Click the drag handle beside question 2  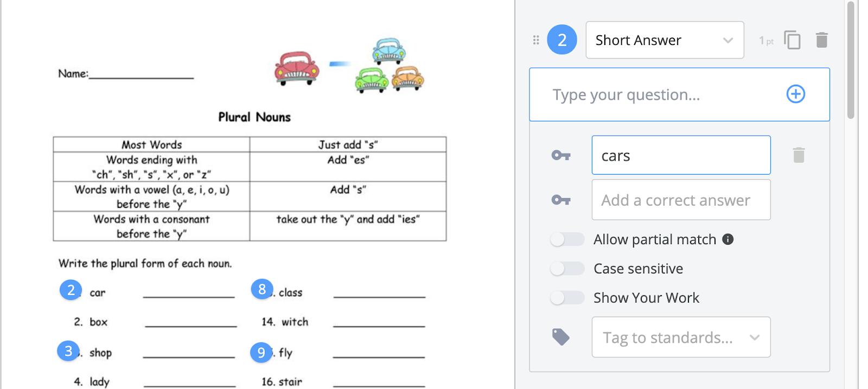tap(536, 40)
